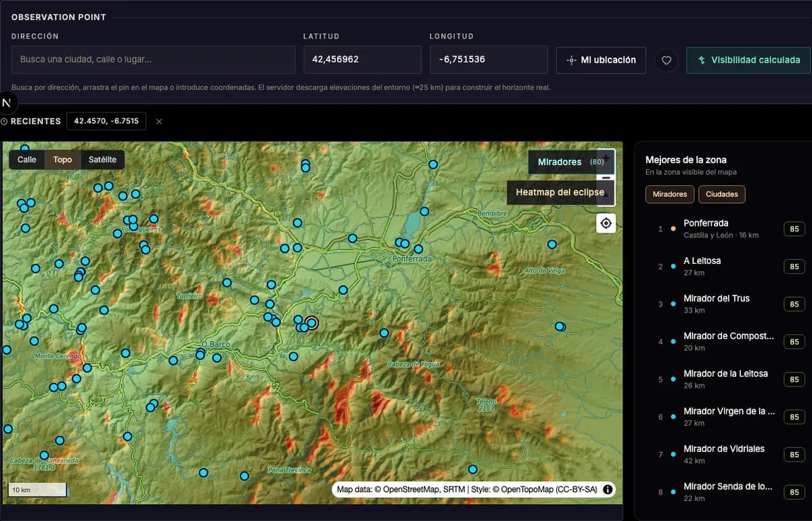Select the current observation pin on the map
812x521 pixels.
click(x=311, y=323)
